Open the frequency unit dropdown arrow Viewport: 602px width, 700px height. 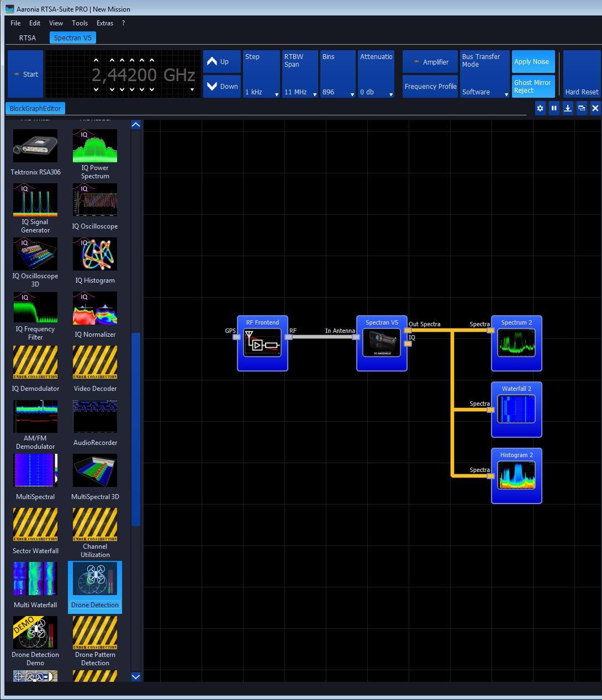[x=192, y=89]
